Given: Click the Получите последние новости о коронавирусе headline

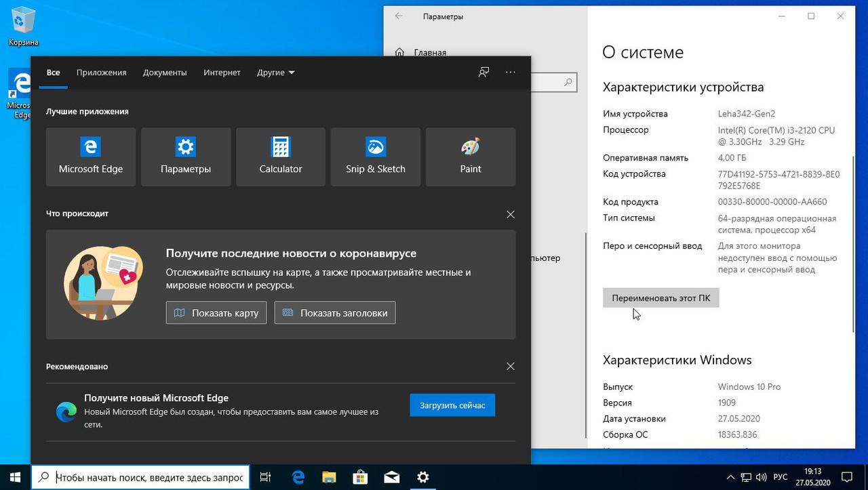Looking at the screenshot, I should click(x=291, y=253).
